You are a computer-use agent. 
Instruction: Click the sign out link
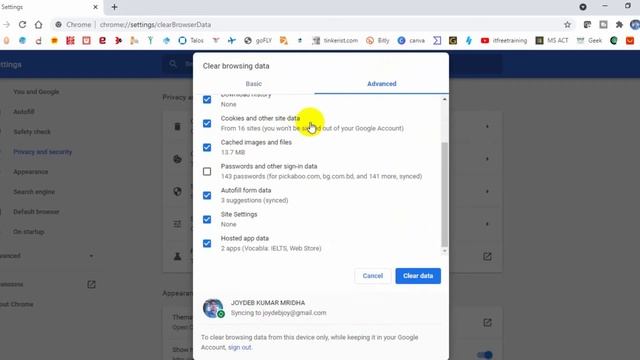[x=240, y=347]
